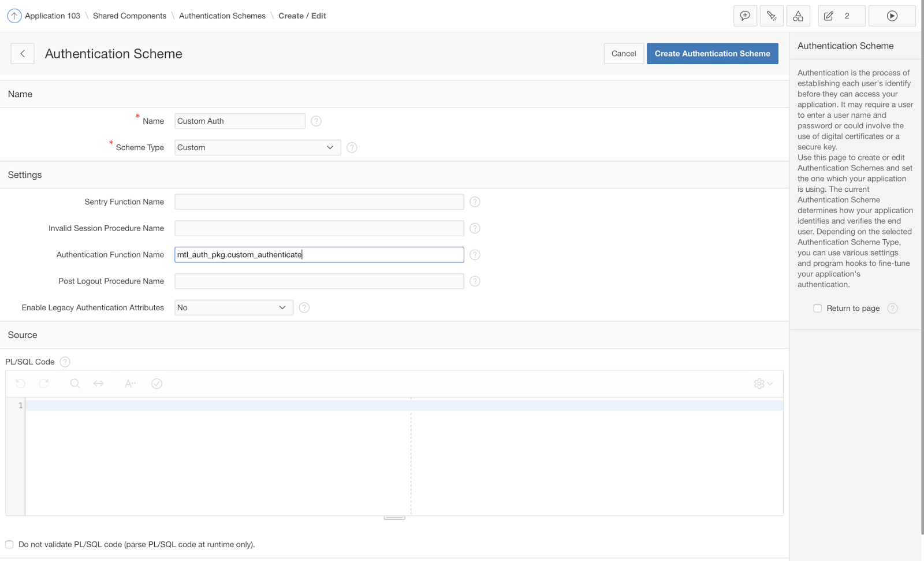Undo changes in the PL/SQL code editor
Viewport: 924px width, 561px height.
pos(21,383)
